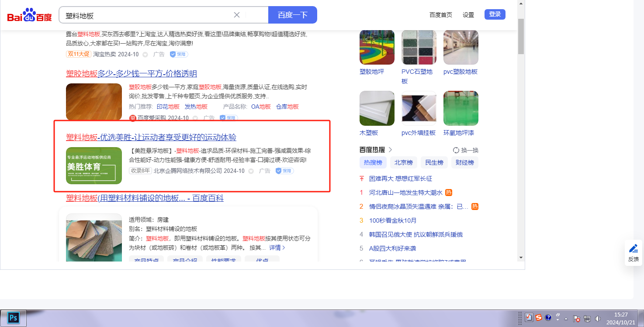644x327 pixels.
Task: Click the PVC石塑地板 image thumbnail
Action: click(x=419, y=47)
